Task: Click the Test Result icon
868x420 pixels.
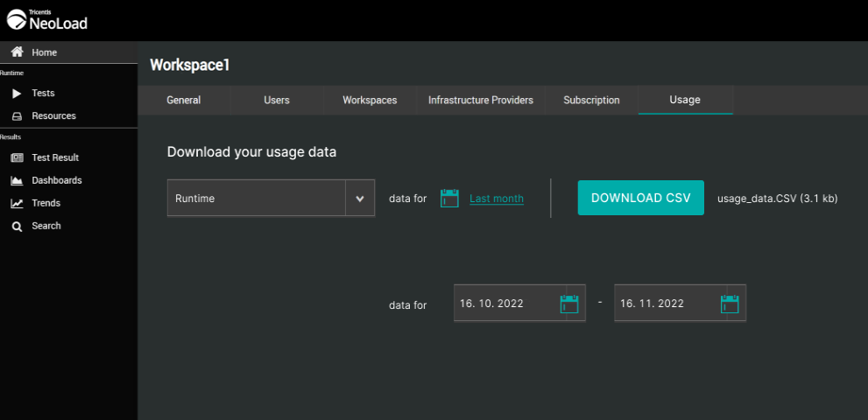Action: point(17,157)
